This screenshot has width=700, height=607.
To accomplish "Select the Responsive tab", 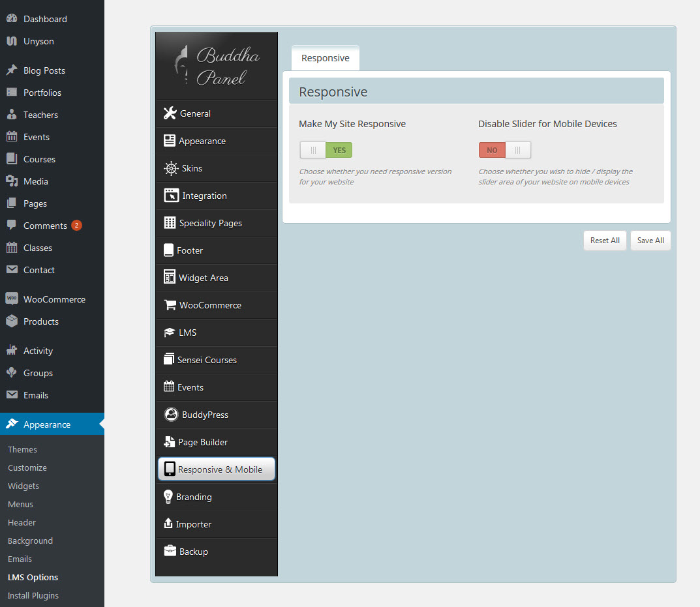I will click(x=325, y=58).
